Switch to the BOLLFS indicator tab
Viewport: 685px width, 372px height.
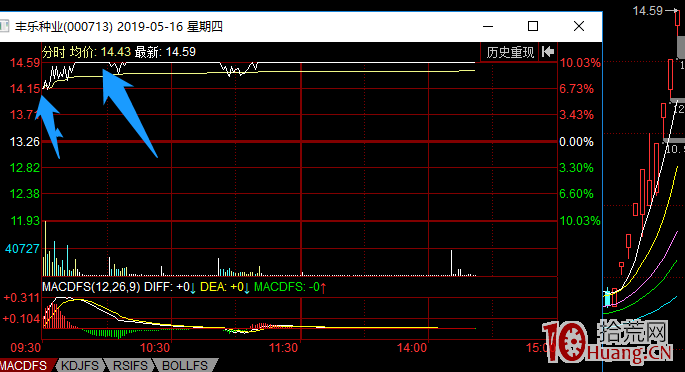(x=185, y=365)
